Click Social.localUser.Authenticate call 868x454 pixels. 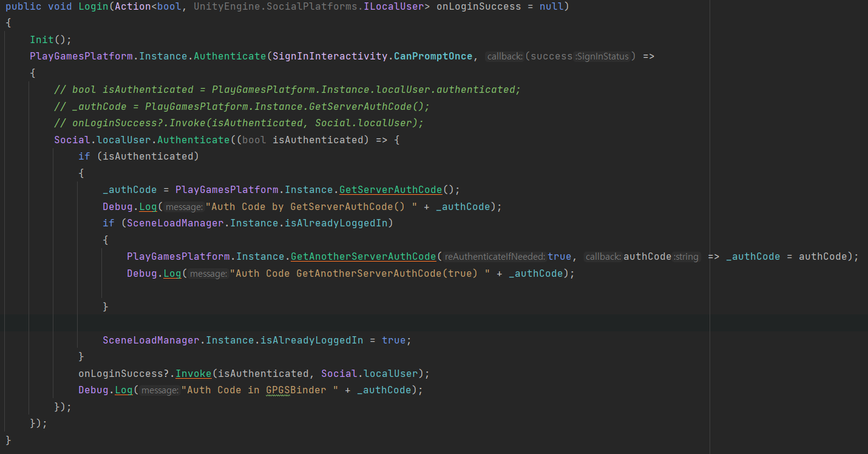tap(141, 140)
